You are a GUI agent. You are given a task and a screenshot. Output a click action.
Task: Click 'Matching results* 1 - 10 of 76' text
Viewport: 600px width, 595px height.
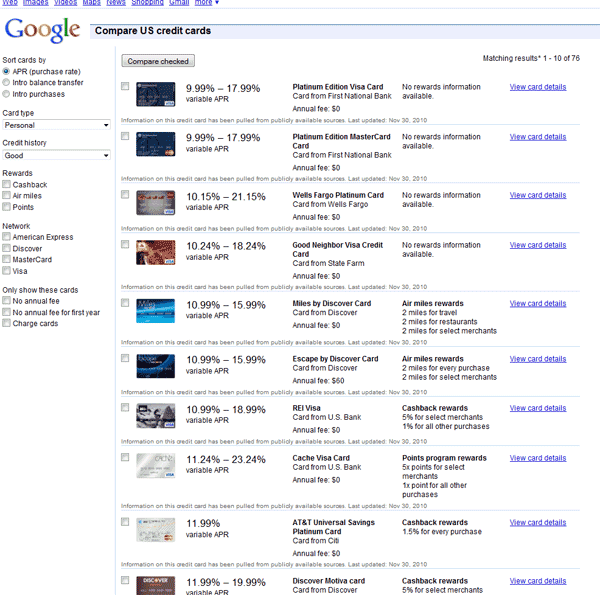click(x=531, y=58)
